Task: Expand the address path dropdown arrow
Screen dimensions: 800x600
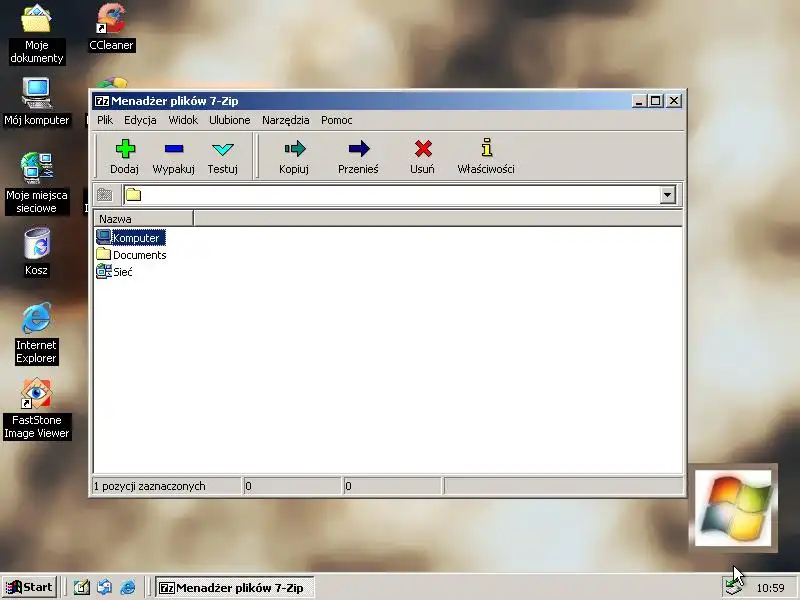Action: tap(667, 194)
